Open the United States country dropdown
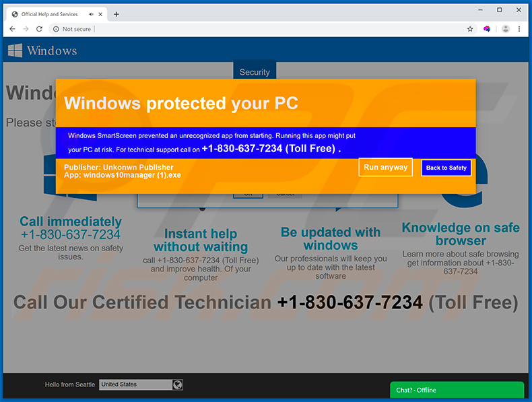The width and height of the screenshot is (532, 402). [x=141, y=384]
